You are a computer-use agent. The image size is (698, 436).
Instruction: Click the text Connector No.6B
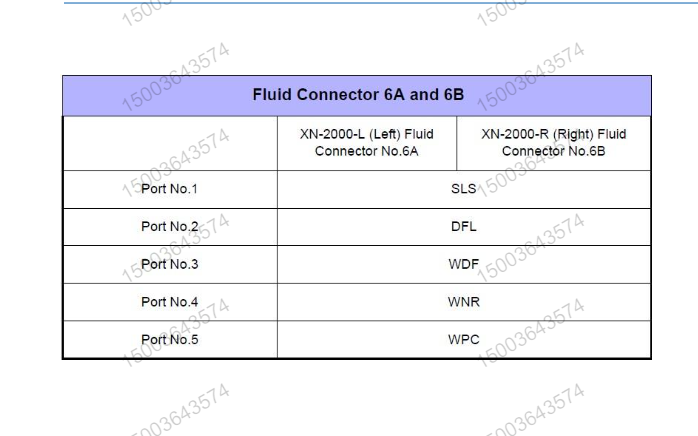coord(553,151)
